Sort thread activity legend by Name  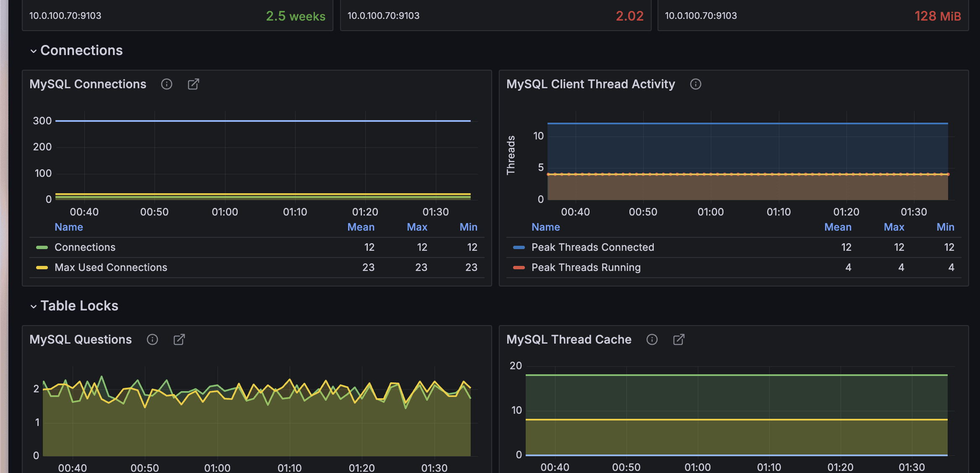pyautogui.click(x=545, y=227)
